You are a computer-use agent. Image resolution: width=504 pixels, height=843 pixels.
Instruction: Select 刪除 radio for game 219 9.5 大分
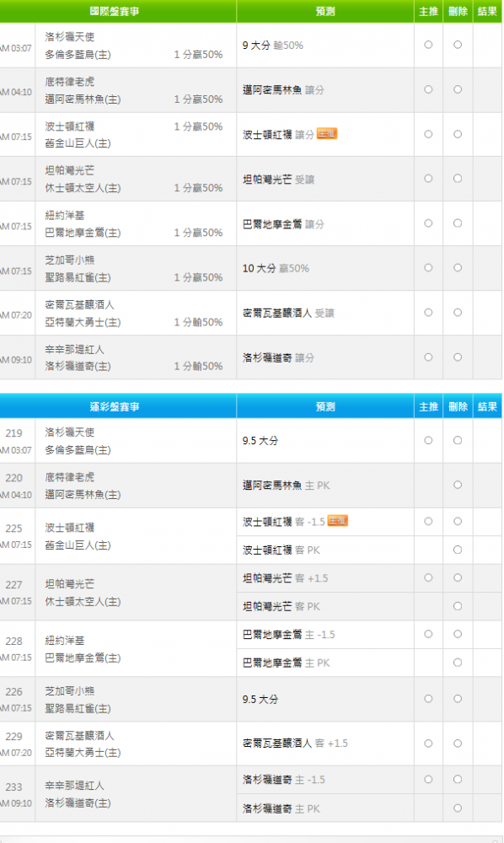click(x=458, y=440)
